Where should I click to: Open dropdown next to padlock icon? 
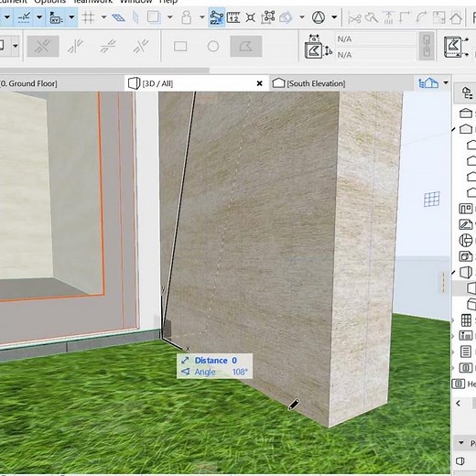(201, 17)
